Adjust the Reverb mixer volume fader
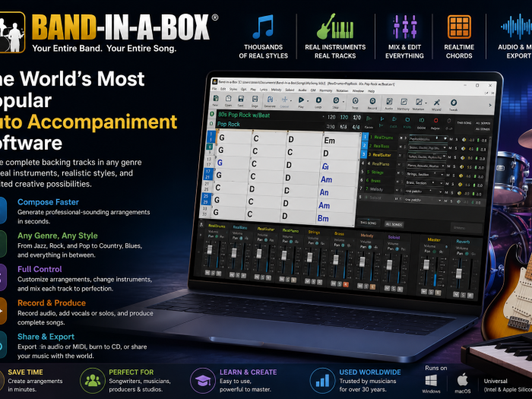The width and height of the screenshot is (532, 399). click(459, 273)
